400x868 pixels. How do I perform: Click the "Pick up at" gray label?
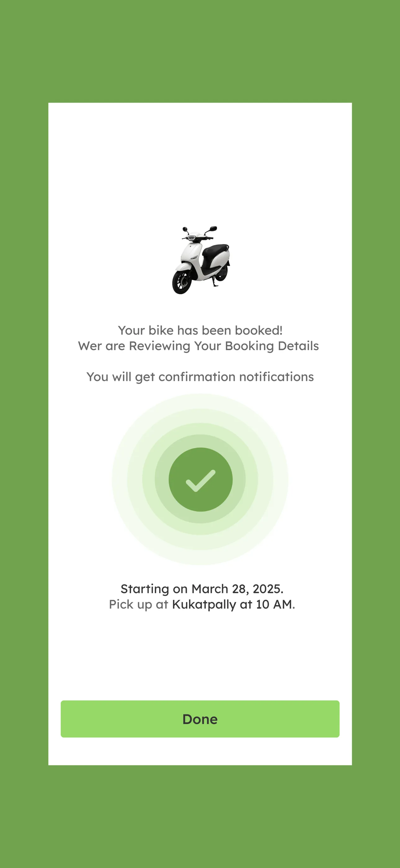138,604
